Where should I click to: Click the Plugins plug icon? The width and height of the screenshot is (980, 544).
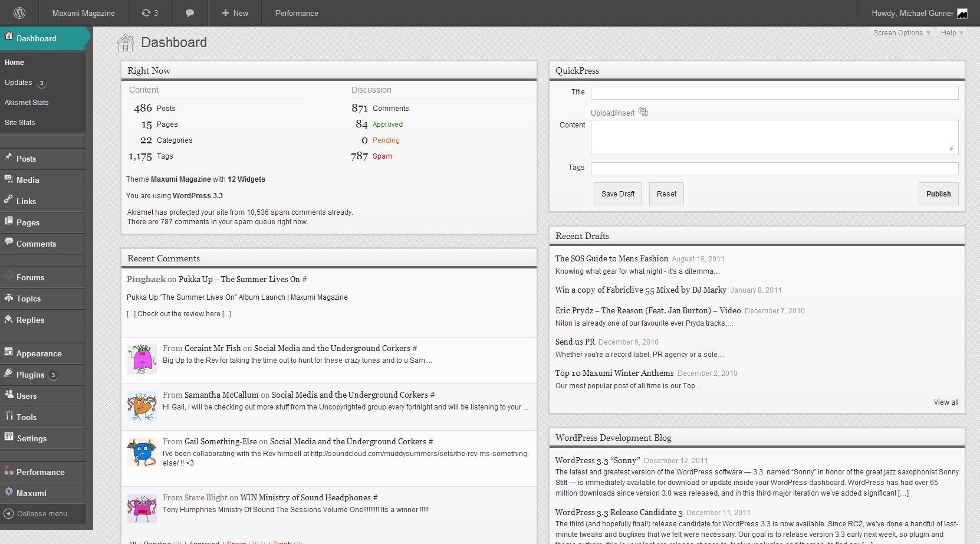[x=8, y=373]
